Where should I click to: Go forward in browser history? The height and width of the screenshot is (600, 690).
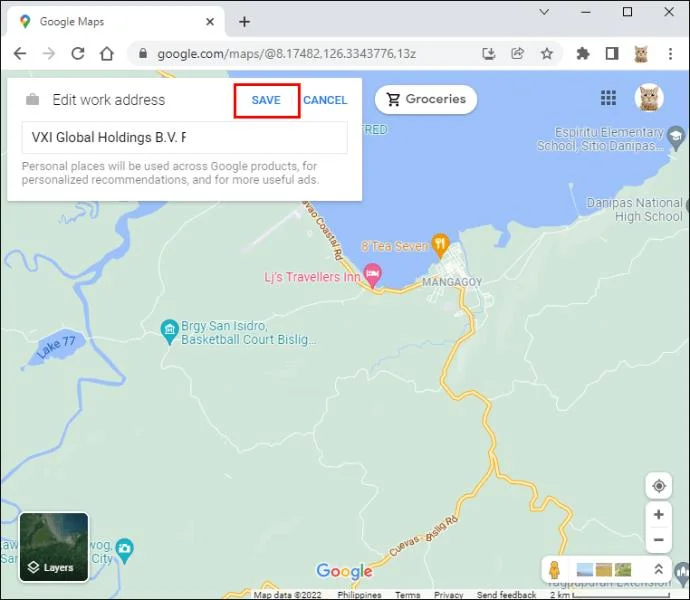(x=49, y=54)
